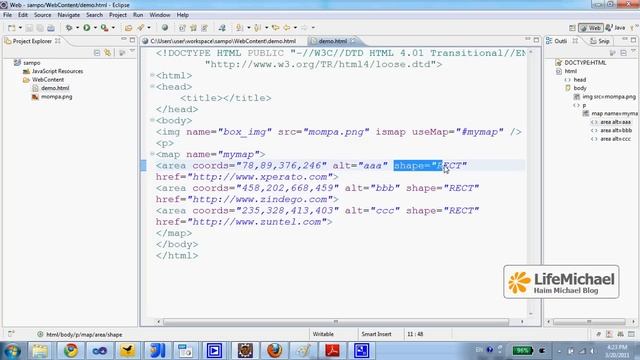Open dropdown next to Back arrow
The image size is (640, 360).
[x=295, y=28]
